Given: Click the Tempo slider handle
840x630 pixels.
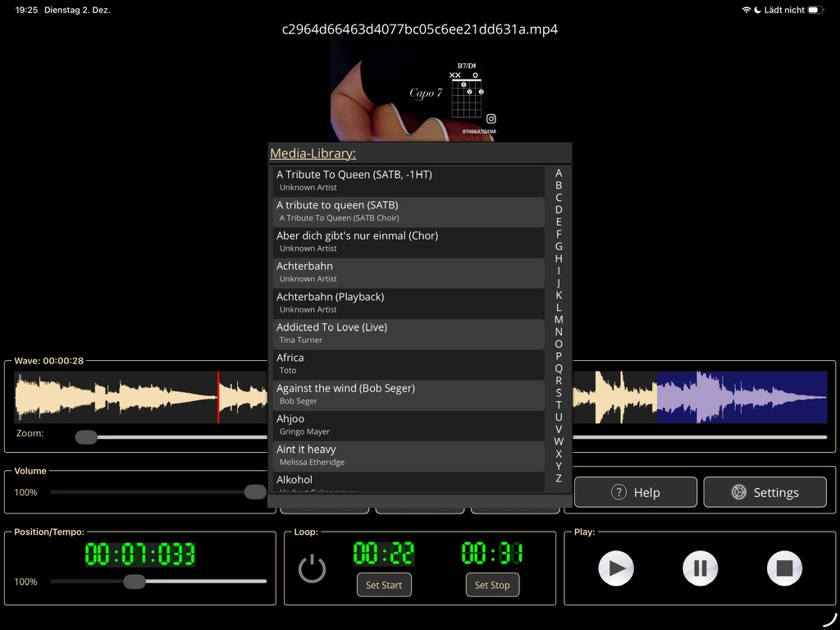Looking at the screenshot, I should click(x=135, y=582).
